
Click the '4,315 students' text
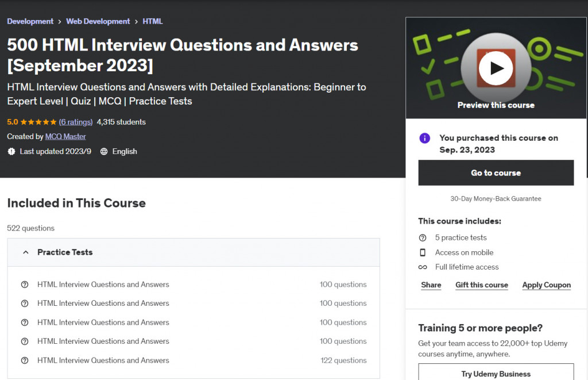[x=121, y=122]
